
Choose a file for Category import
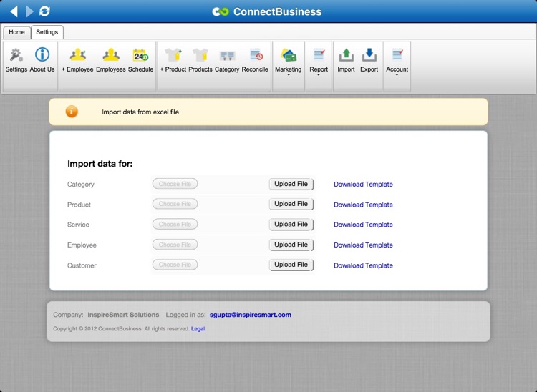click(175, 184)
